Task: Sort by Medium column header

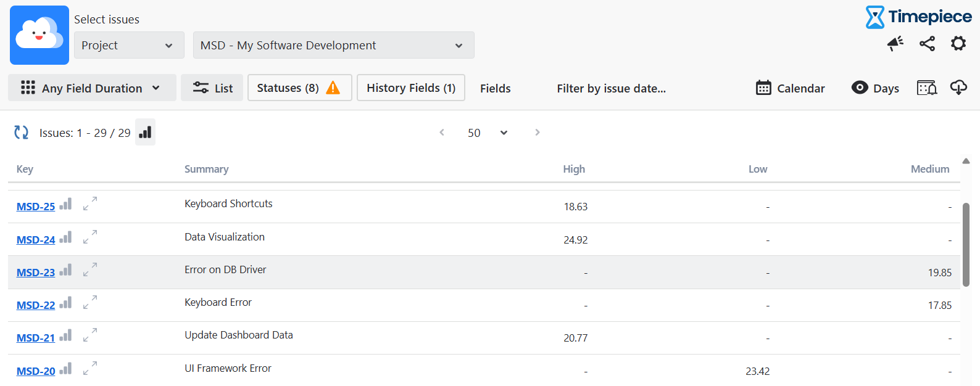Action: 930,169
